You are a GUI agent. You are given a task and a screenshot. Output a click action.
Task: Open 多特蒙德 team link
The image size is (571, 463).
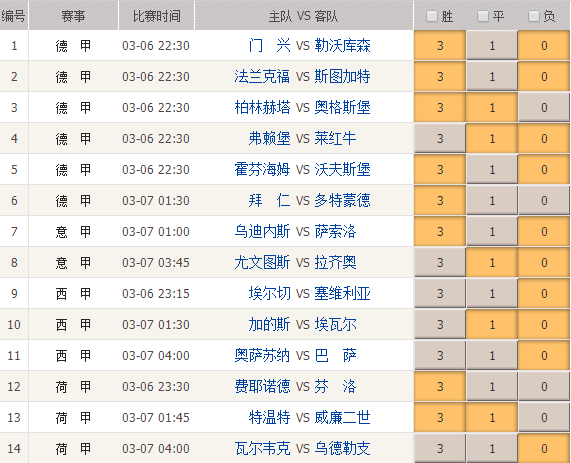[342, 201]
